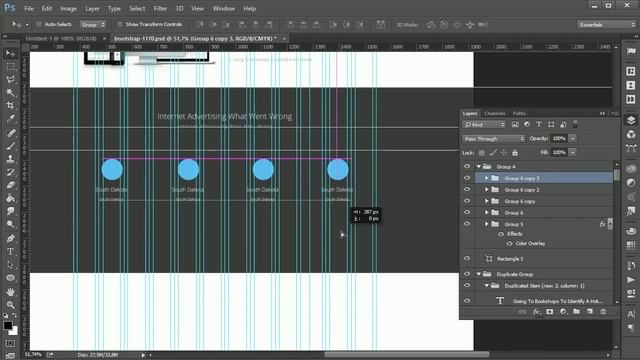Image resolution: width=640 pixels, height=360 pixels.
Task: Switch to the Channels tab
Action: click(495, 113)
